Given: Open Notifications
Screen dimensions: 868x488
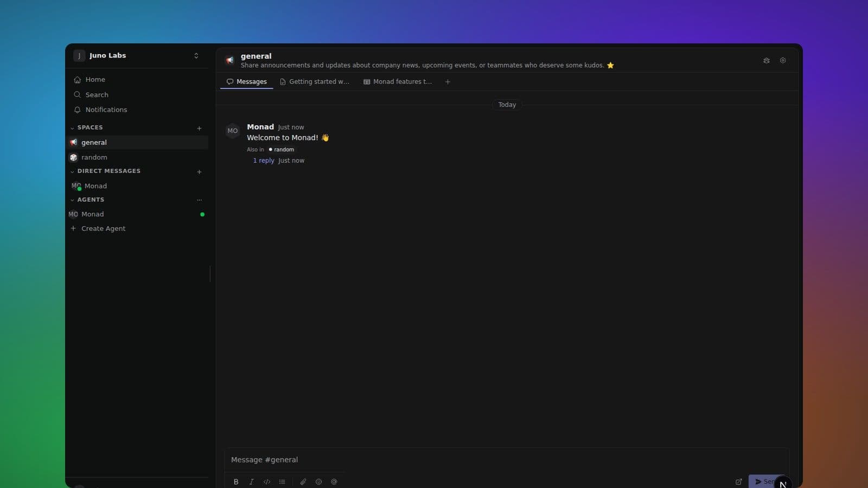Looking at the screenshot, I should pos(138,110).
